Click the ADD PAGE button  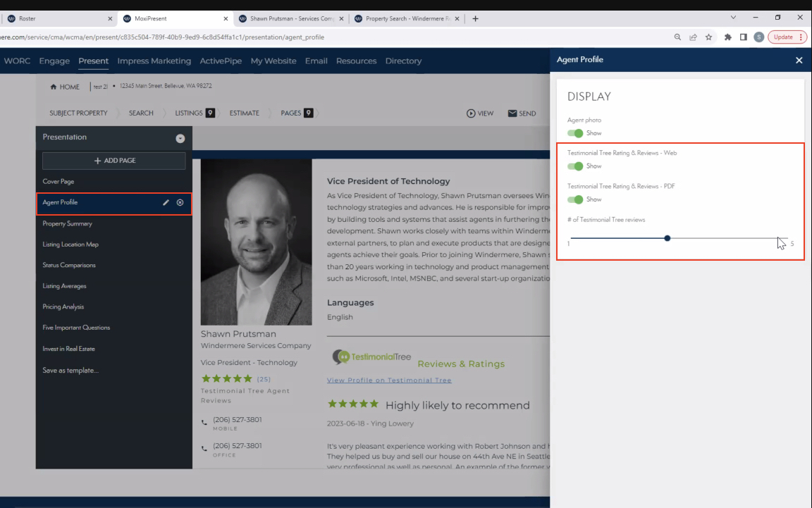tap(114, 161)
